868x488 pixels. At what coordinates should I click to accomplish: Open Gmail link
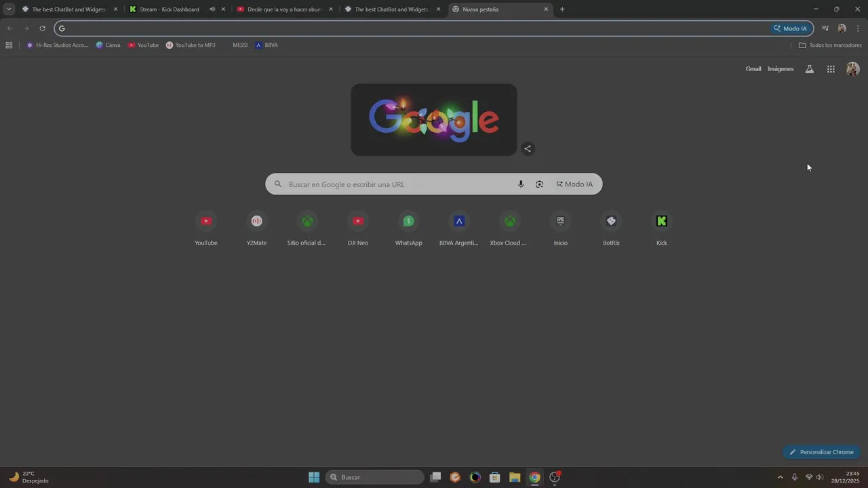[753, 69]
